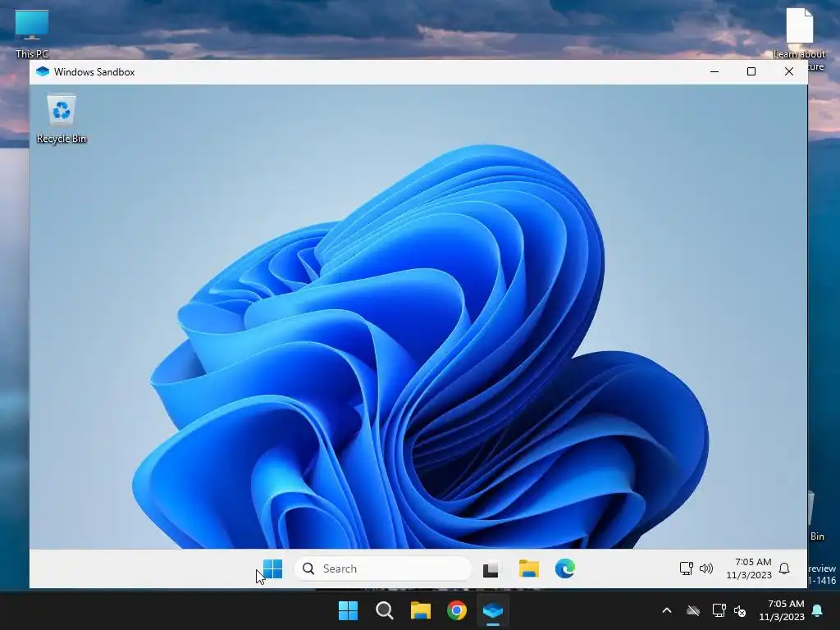This screenshot has height=630, width=840.
Task: Click the Search magnifier inside the Sandbox search box
Action: point(308,568)
